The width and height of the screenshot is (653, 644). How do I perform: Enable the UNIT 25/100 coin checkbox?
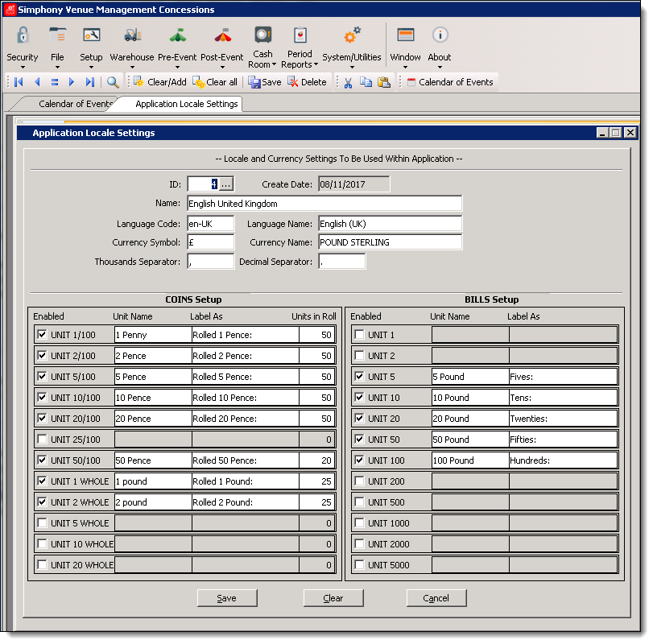click(x=42, y=439)
